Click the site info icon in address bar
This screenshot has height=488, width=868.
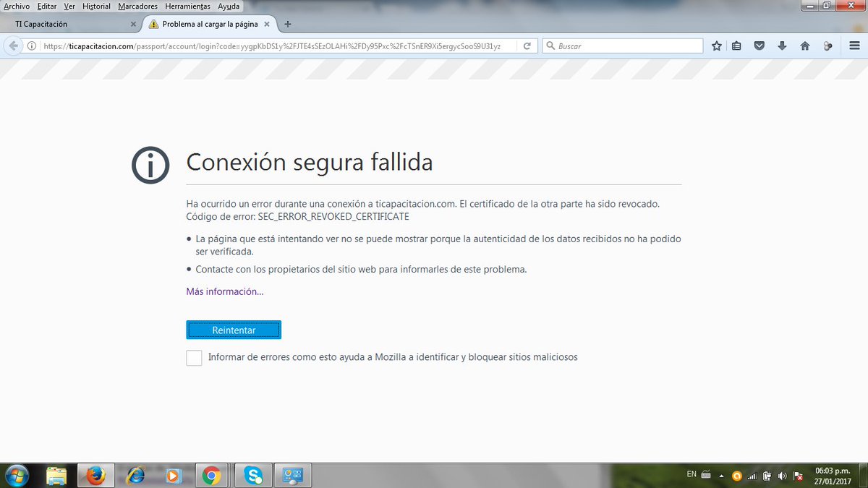point(33,46)
